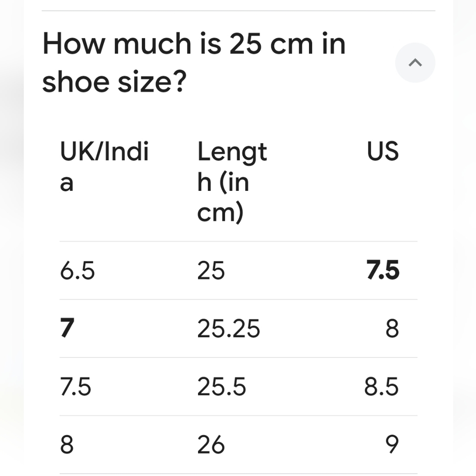Click 'shoe size?' text in the question
The width and height of the screenshot is (476, 476).
114,82
